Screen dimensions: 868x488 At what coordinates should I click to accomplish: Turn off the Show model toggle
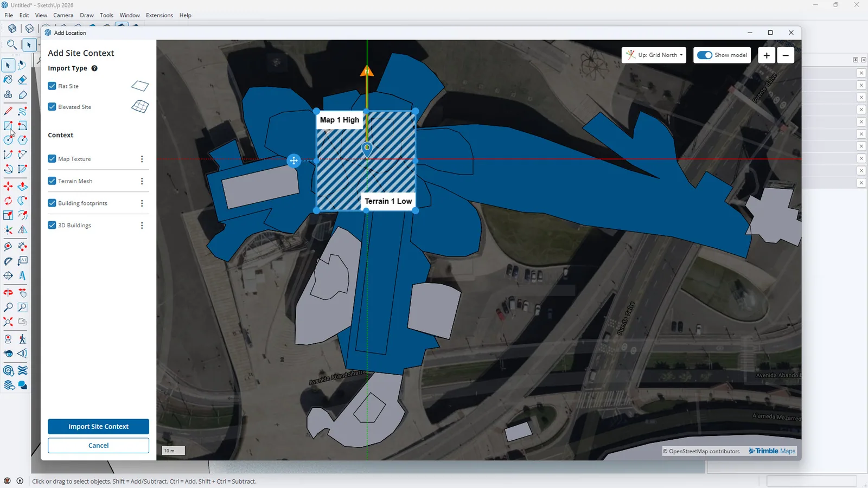click(704, 55)
